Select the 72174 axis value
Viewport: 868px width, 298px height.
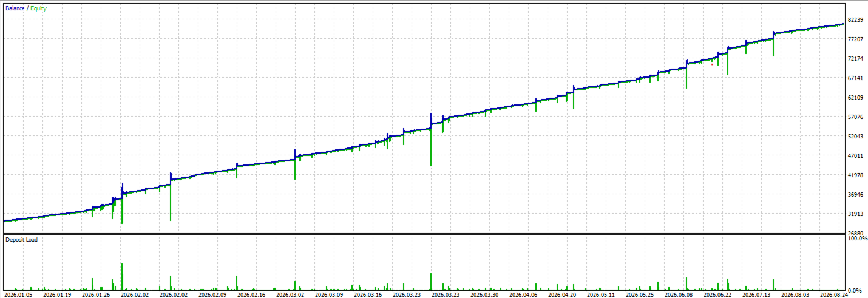pos(856,59)
